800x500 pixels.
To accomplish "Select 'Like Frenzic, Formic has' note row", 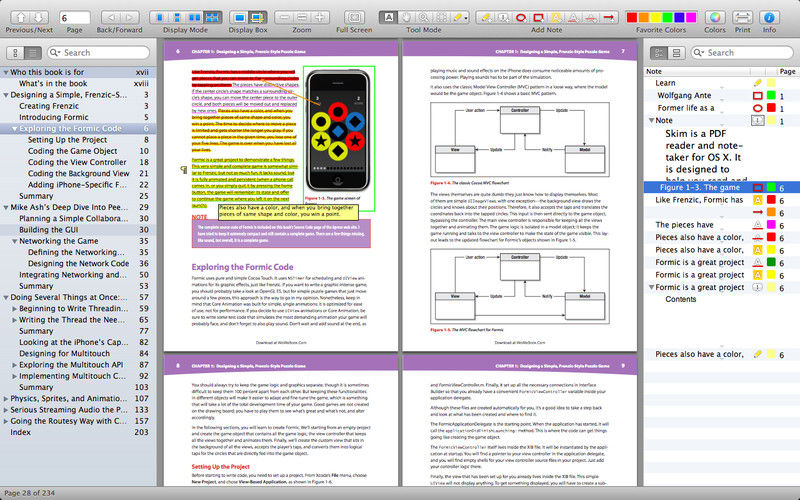I will tap(721, 200).
